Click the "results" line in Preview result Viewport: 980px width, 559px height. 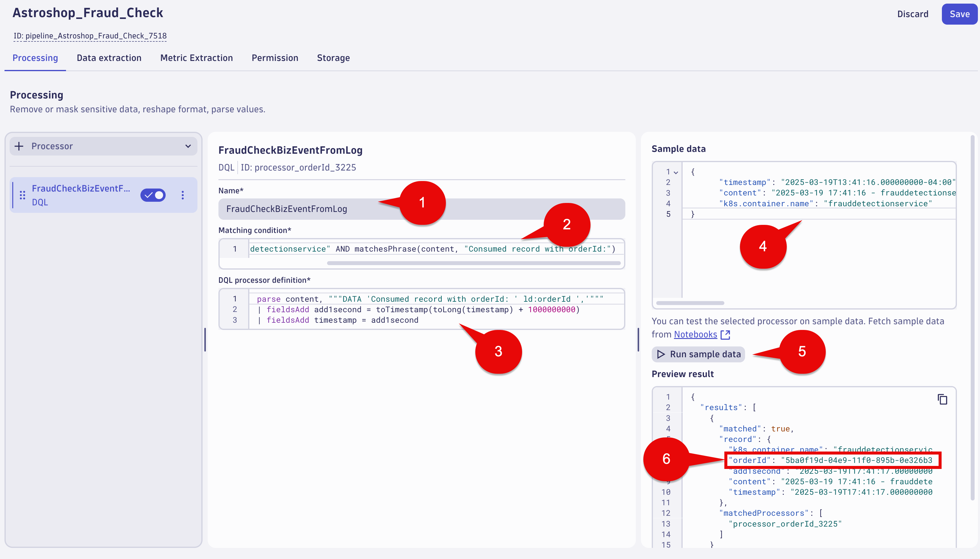tap(728, 407)
